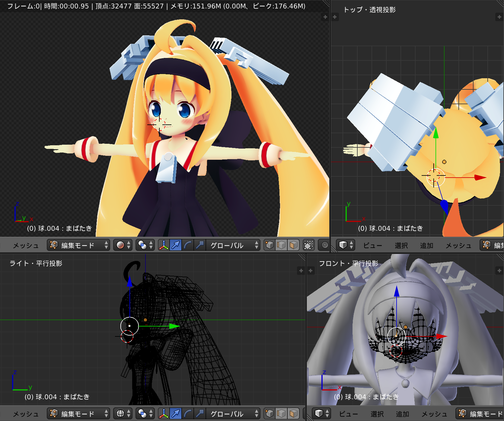The height and width of the screenshot is (421, 504).
Task: Select scale manipulator icon in the top-left viewport header
Action: tap(199, 245)
